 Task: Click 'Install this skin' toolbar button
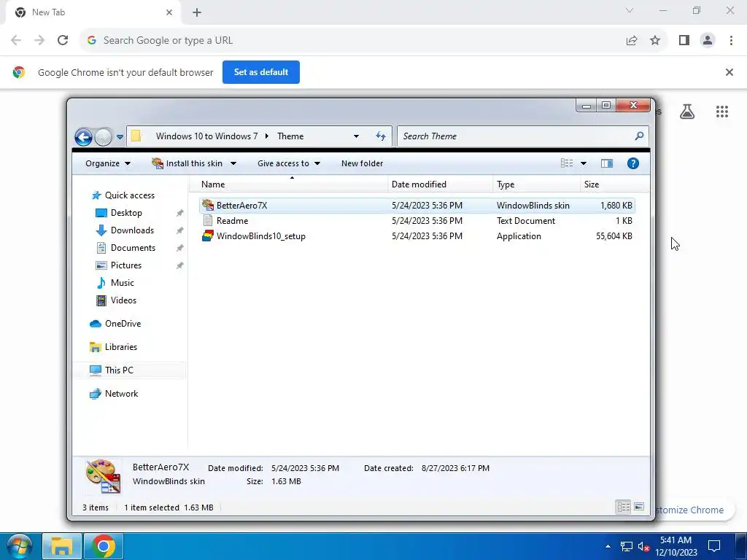[187, 163]
